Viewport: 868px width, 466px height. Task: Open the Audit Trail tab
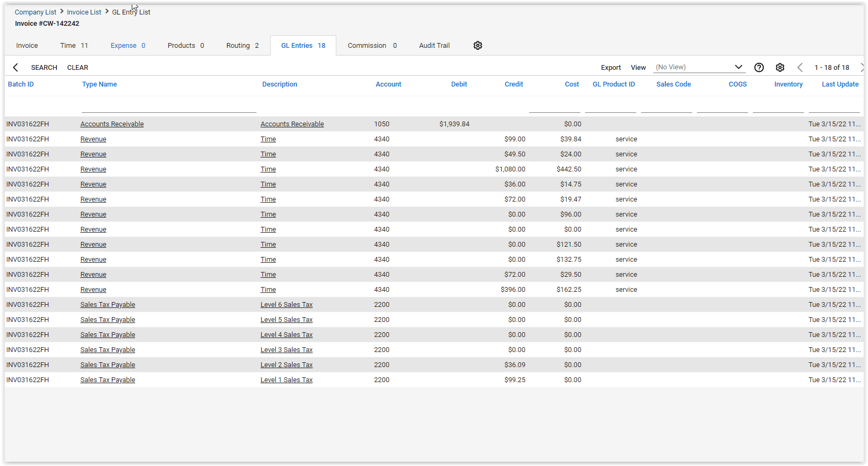click(x=434, y=46)
